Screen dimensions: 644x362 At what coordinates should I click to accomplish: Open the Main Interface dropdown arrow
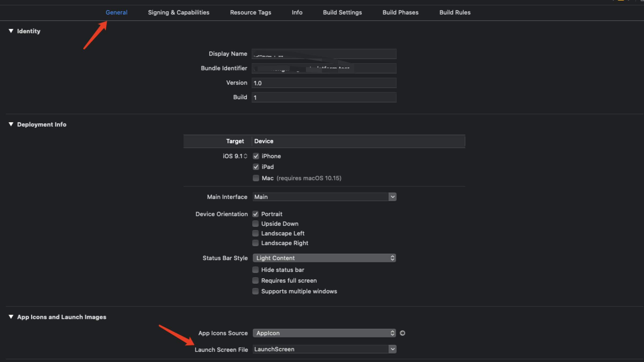tap(392, 197)
